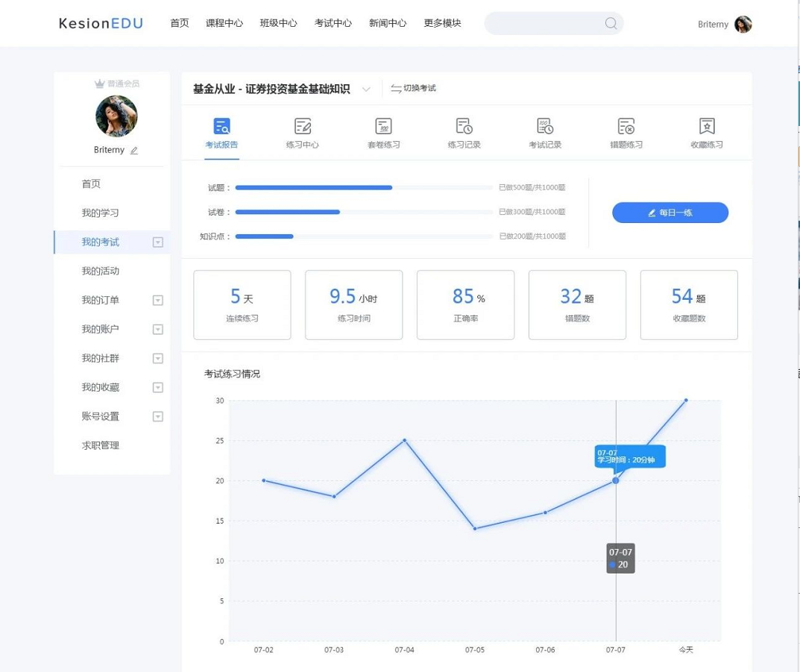Go to 课程中心 in top navigation
The height and width of the screenshot is (672, 800).
coord(224,23)
